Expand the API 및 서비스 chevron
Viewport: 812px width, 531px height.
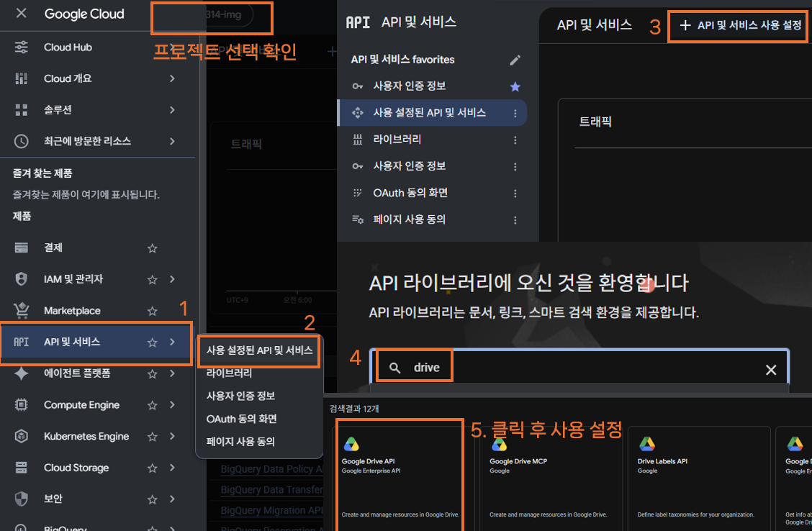[173, 342]
